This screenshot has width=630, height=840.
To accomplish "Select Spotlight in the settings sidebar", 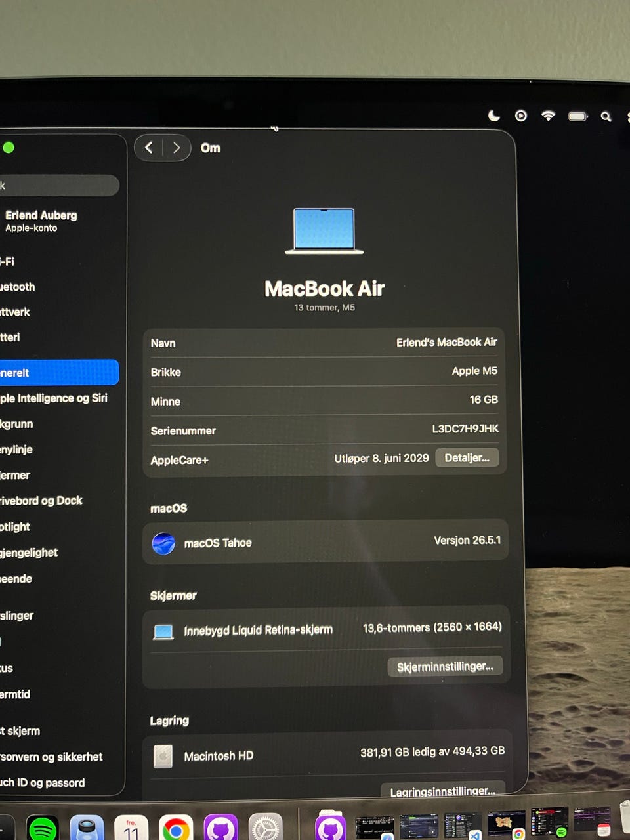I will pyautogui.click(x=15, y=527).
